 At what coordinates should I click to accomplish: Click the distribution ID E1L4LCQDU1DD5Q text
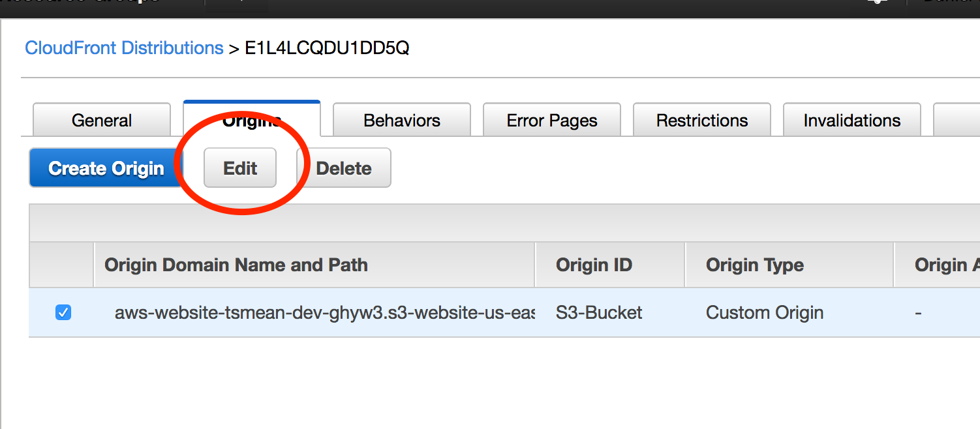(327, 48)
